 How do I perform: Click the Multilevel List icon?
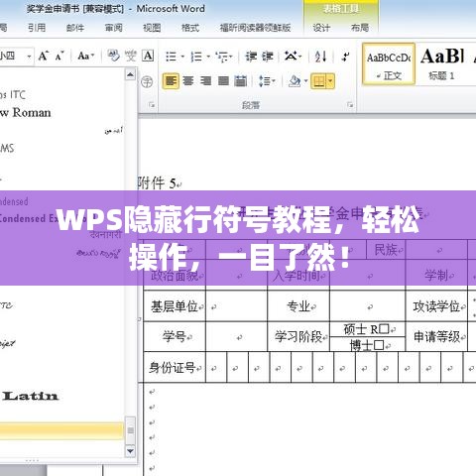[x=221, y=57]
